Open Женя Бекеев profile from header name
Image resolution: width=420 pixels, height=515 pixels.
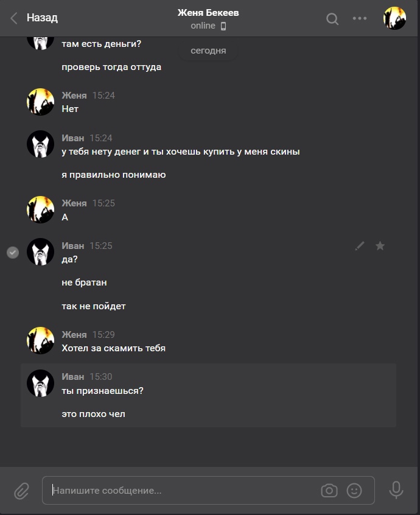(x=208, y=12)
